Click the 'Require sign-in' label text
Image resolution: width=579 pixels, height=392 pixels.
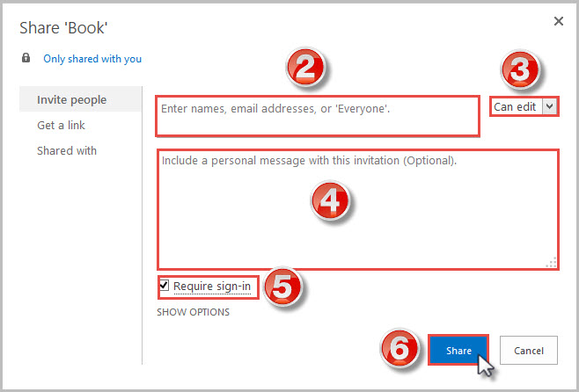[x=212, y=287]
